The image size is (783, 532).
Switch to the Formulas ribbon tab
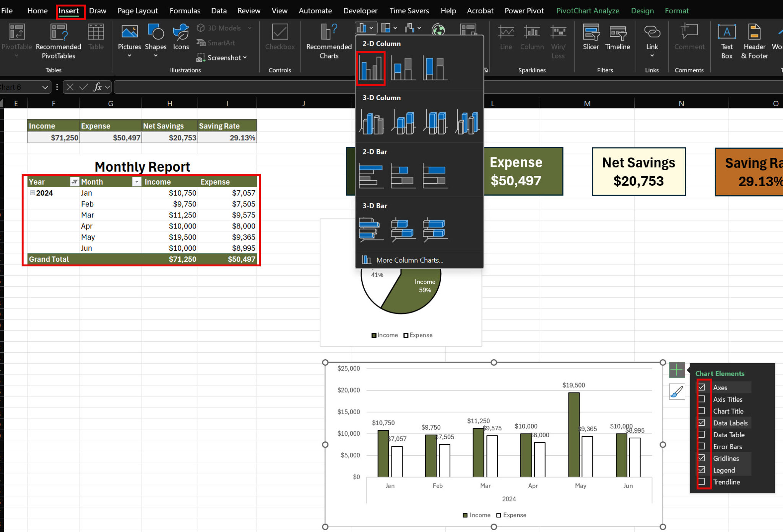[x=185, y=10]
